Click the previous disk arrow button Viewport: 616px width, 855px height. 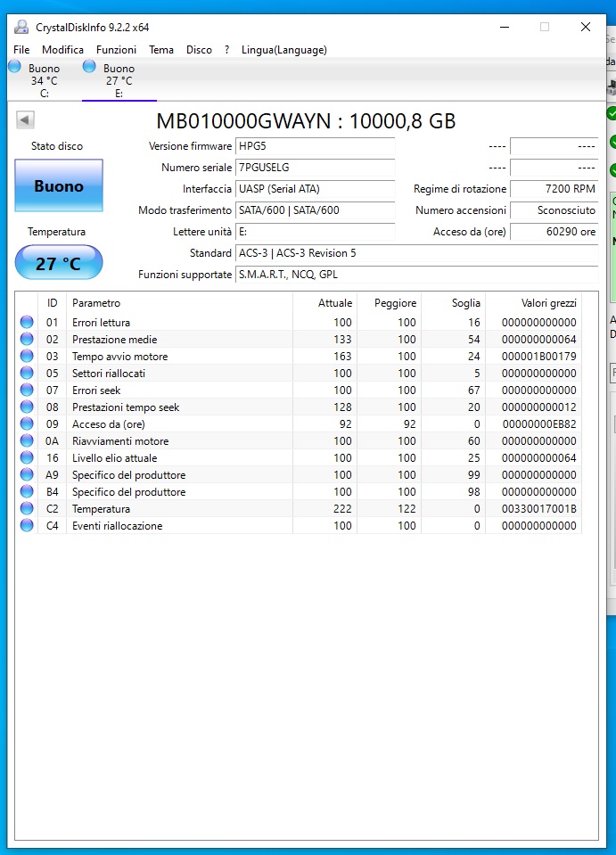point(25,120)
